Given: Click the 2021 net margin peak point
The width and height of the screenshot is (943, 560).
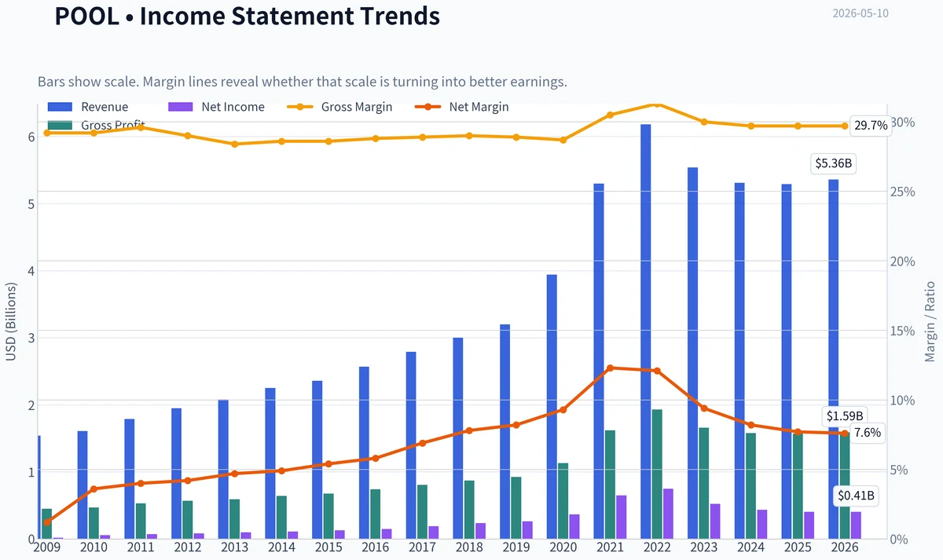Looking at the screenshot, I should 611,368.
